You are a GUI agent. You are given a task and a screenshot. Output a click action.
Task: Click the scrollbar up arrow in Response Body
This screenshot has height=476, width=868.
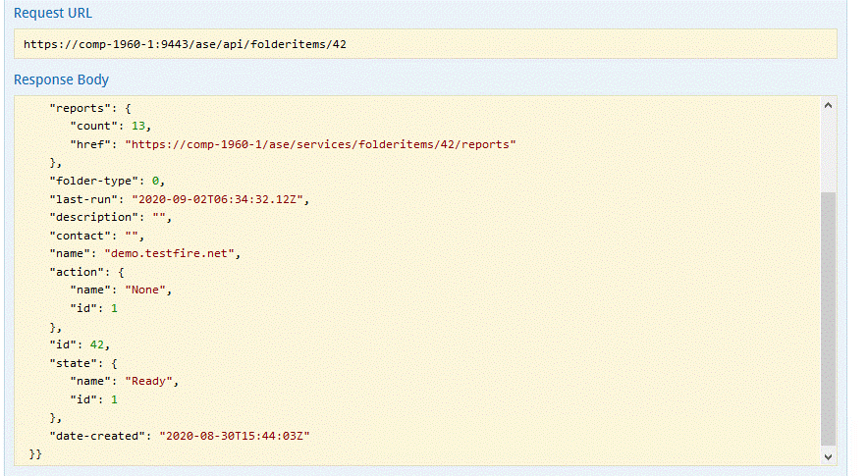(x=829, y=105)
